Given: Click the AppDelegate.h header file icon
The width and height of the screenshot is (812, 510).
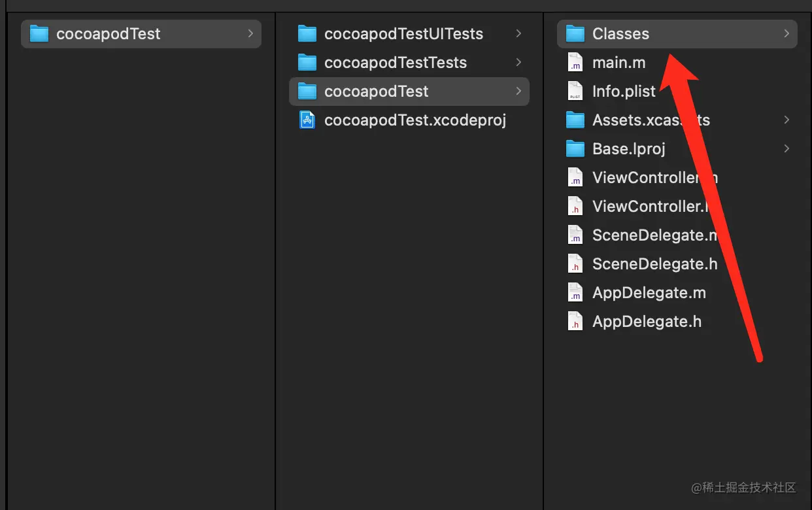Looking at the screenshot, I should pos(575,322).
